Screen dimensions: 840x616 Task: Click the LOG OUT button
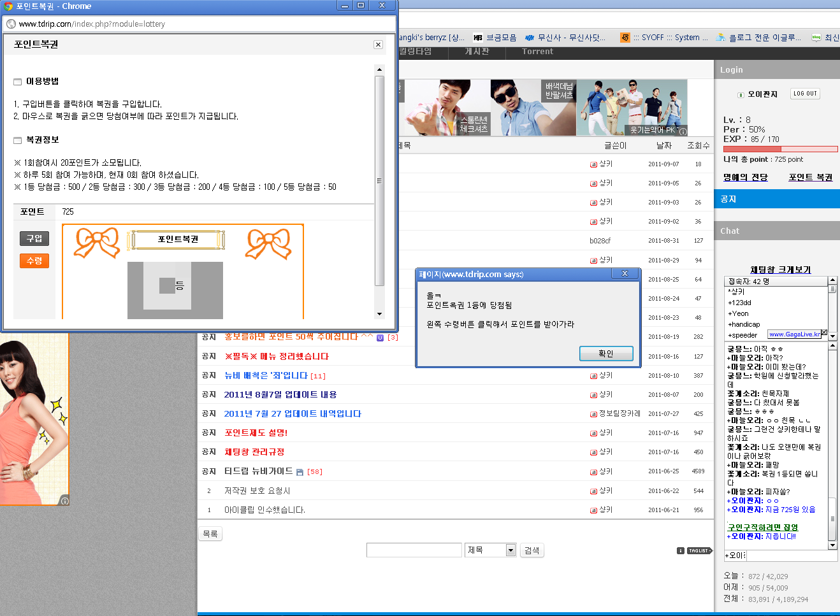(x=805, y=94)
